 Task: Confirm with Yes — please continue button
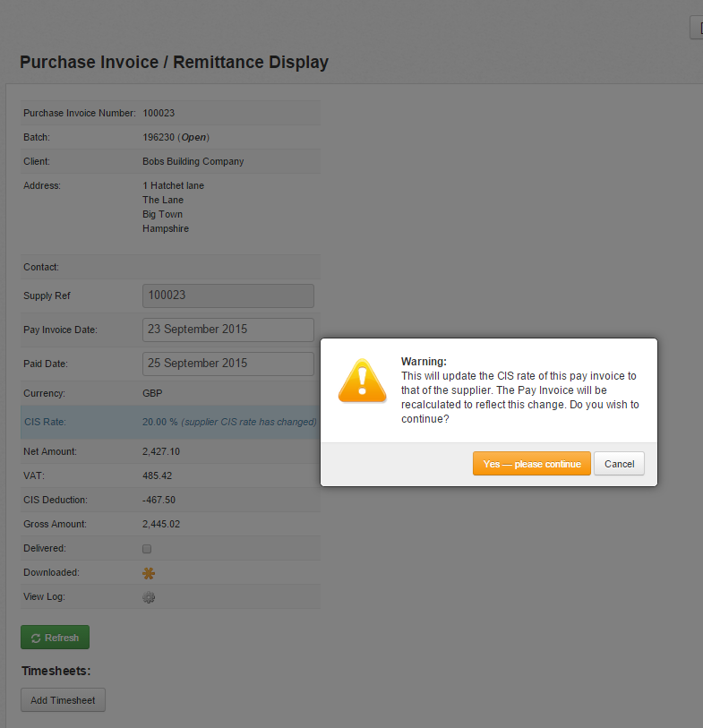(532, 463)
